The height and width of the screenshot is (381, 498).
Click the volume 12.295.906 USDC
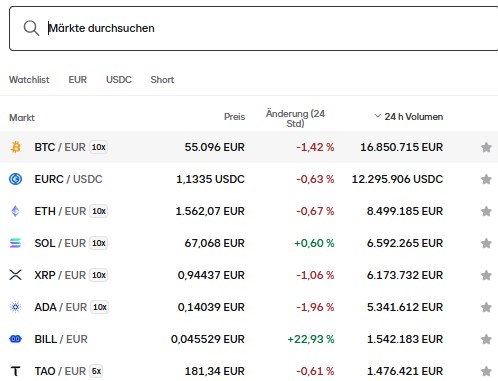point(397,179)
